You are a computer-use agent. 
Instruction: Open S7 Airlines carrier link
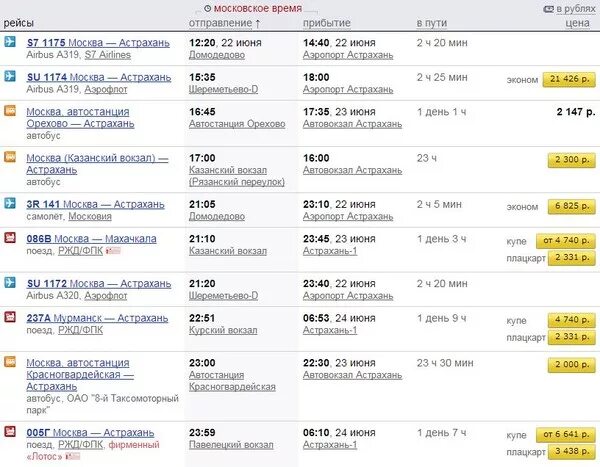click(x=108, y=55)
